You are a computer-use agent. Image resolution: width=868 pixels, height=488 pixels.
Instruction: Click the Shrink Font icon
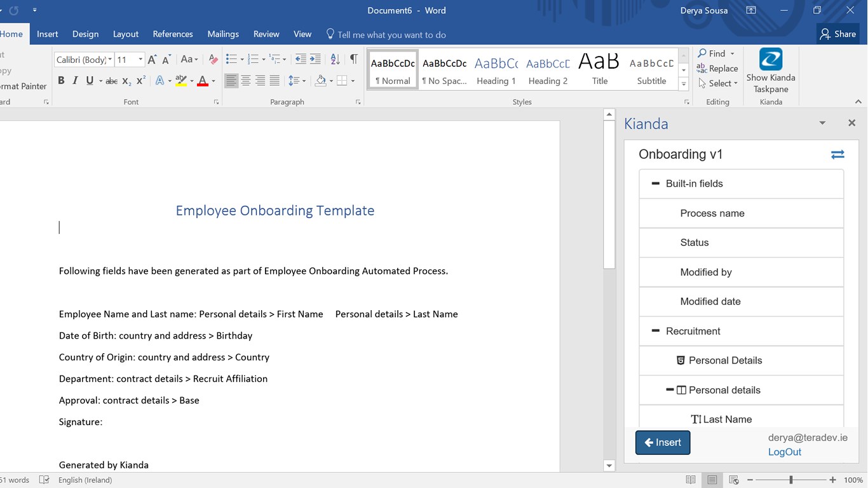pyautogui.click(x=166, y=60)
